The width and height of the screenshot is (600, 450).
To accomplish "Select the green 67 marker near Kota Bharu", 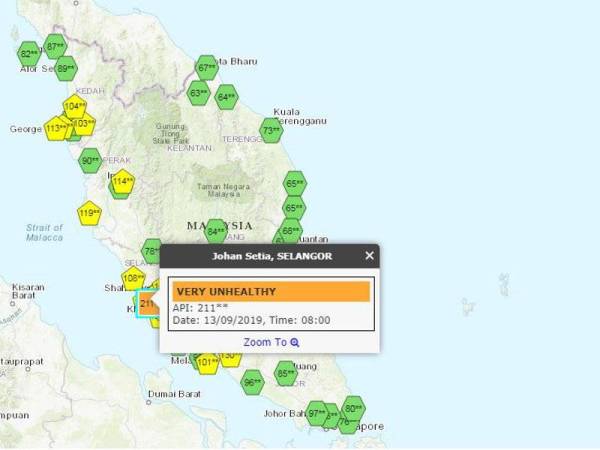I will (x=207, y=68).
